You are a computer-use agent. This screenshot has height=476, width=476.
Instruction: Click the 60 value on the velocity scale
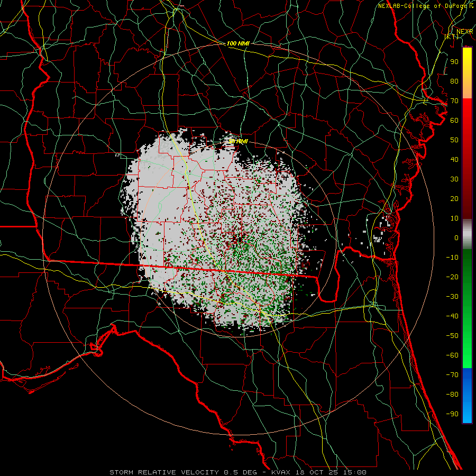pos(454,120)
